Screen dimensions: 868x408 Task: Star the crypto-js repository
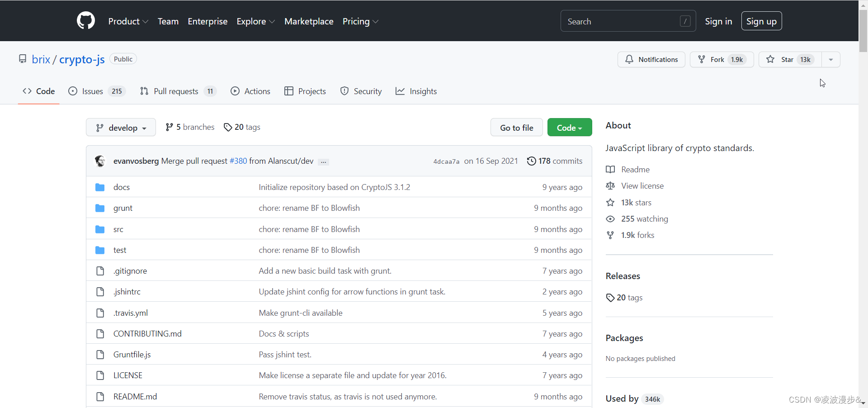pyautogui.click(x=787, y=60)
